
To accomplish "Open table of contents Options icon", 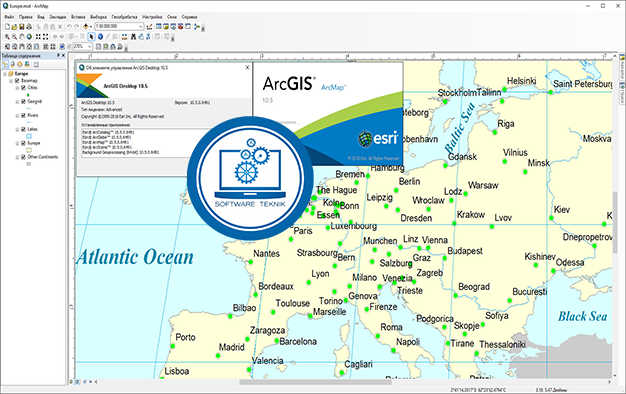I will 36,64.
